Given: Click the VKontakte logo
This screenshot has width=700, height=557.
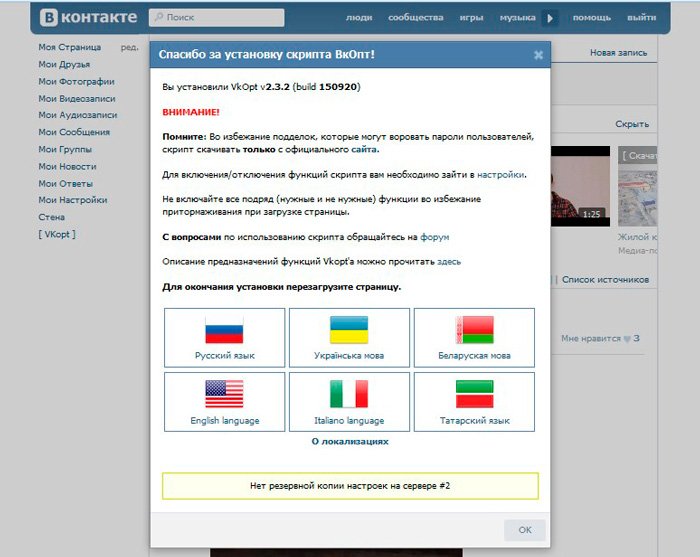Looking at the screenshot, I should (88, 17).
